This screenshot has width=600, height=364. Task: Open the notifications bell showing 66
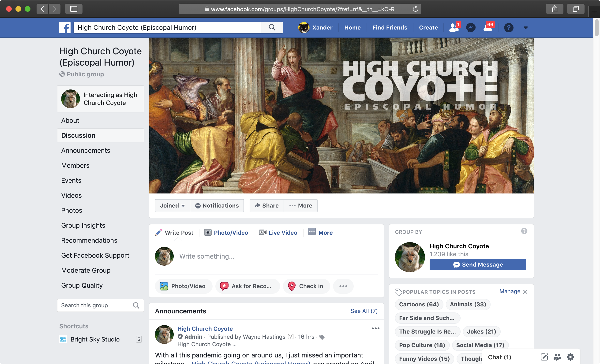(488, 27)
